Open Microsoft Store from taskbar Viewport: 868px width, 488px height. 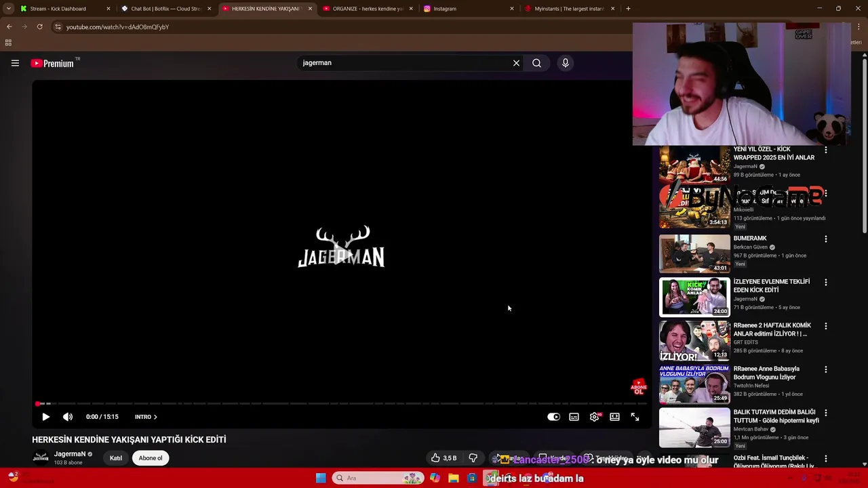click(x=472, y=478)
